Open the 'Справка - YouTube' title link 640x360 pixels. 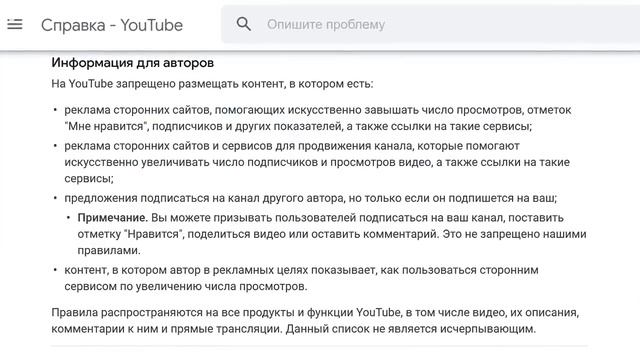point(112,25)
